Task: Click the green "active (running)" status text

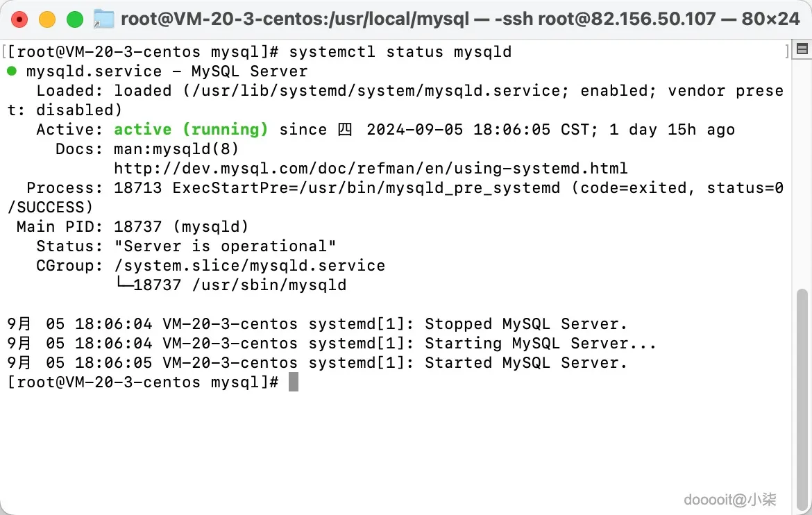Action: [x=191, y=129]
